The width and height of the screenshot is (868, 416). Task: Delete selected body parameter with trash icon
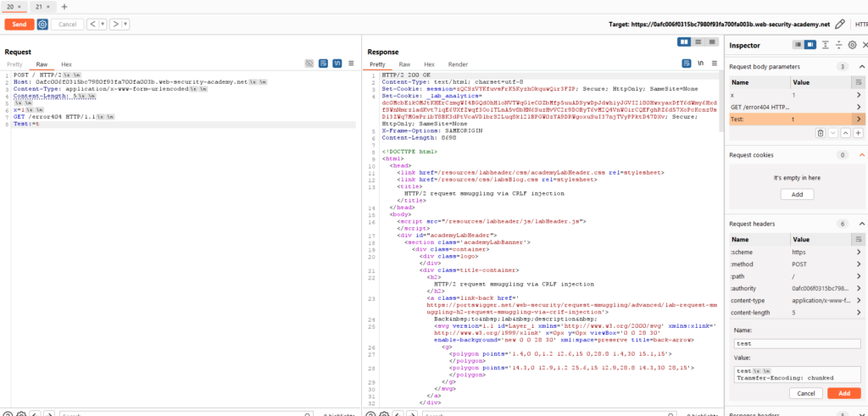pyautogui.click(x=821, y=133)
